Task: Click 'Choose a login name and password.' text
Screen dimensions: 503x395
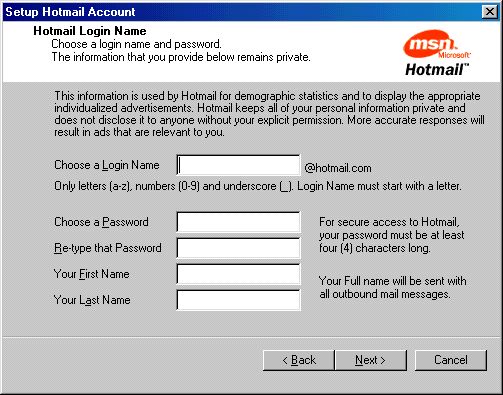Action: pyautogui.click(x=136, y=44)
